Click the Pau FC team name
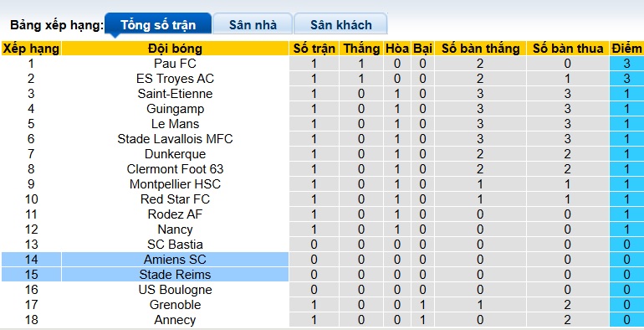 point(175,64)
